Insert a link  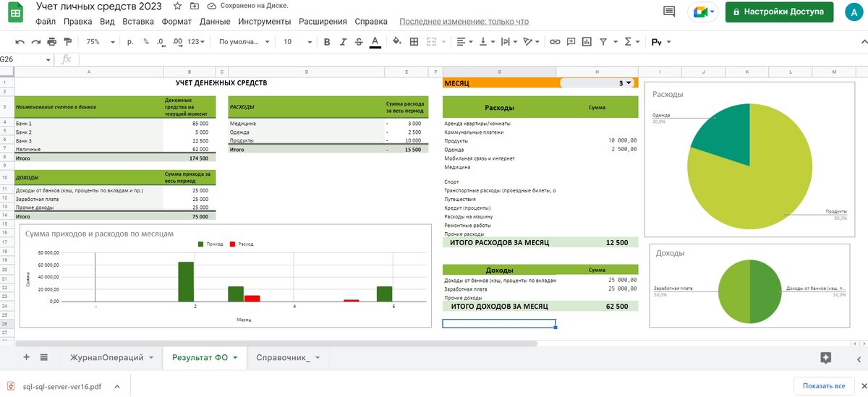[555, 42]
